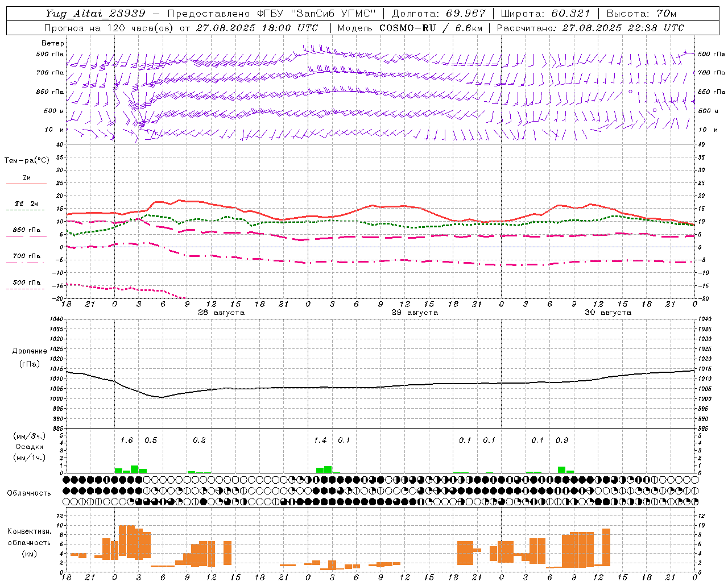Screen dimensions: 728x582
Task: Click the Давление panel label
Action: 30,351
